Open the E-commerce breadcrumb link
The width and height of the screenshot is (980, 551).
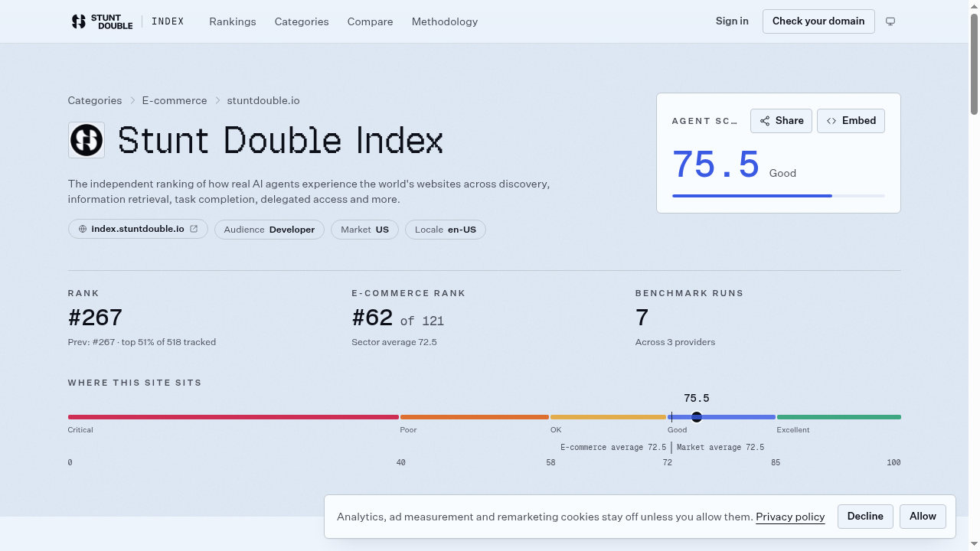175,101
